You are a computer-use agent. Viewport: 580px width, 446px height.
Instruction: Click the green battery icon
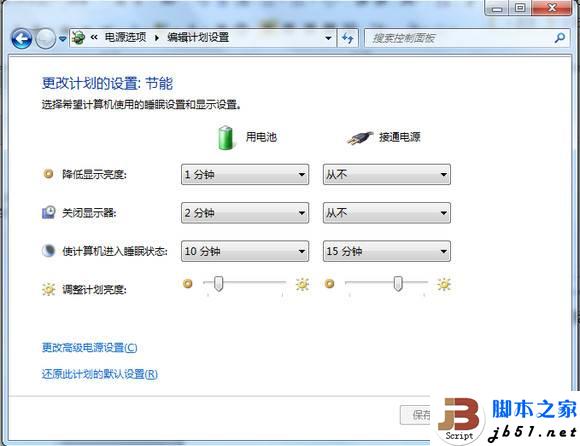coord(225,138)
